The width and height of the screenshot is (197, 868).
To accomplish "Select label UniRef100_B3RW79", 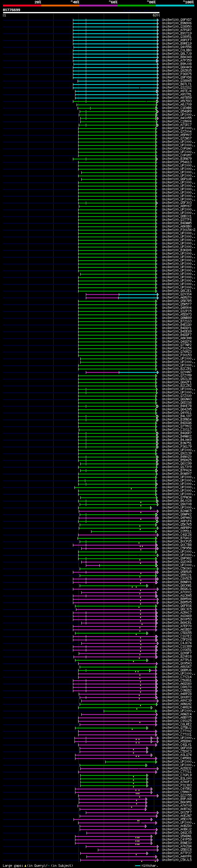I will pyautogui.click(x=176, y=159).
